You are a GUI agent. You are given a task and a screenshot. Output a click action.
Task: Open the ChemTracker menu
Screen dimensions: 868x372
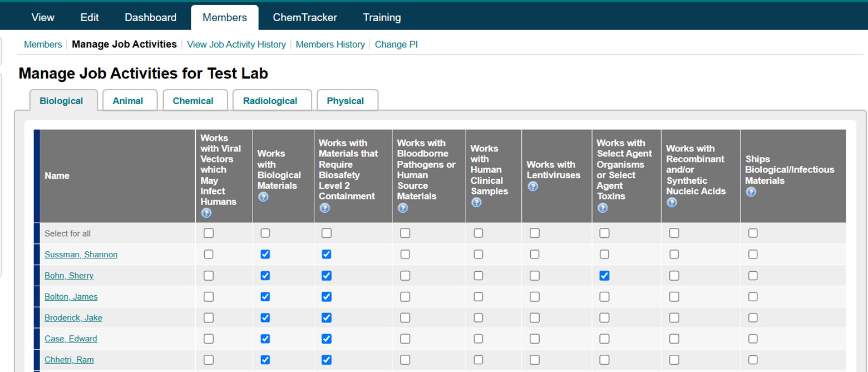(x=305, y=17)
